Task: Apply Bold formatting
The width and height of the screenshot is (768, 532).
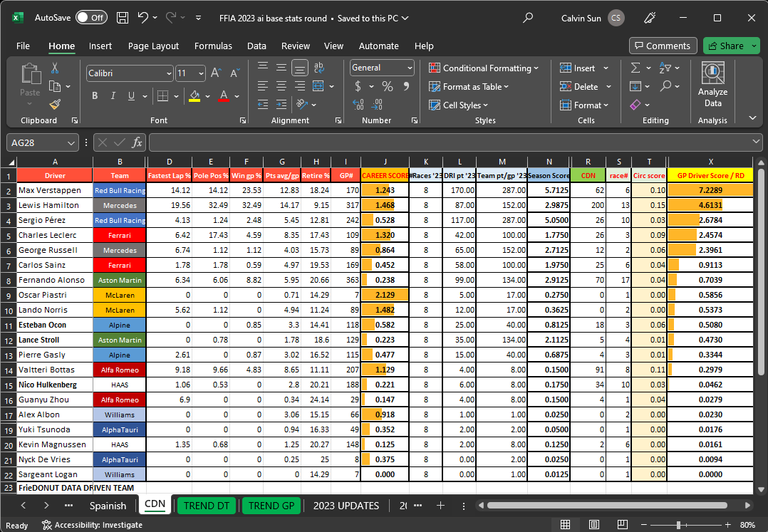Action: 95,96
